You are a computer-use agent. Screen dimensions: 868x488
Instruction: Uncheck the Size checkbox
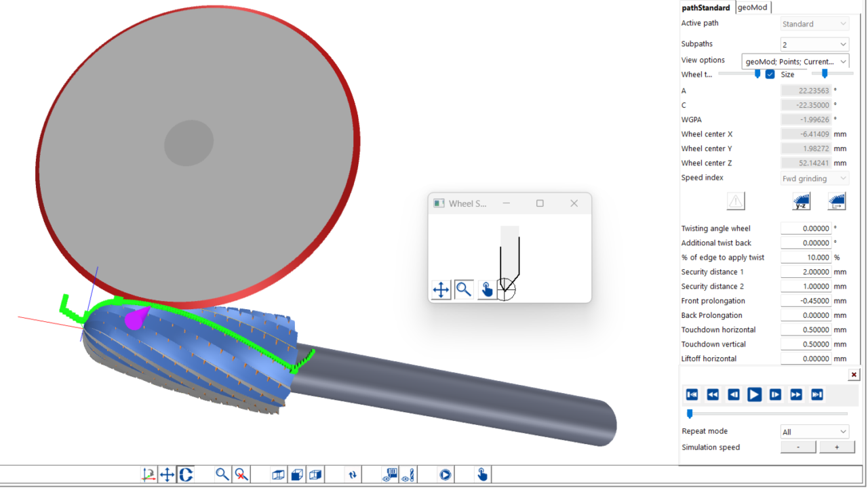[770, 75]
